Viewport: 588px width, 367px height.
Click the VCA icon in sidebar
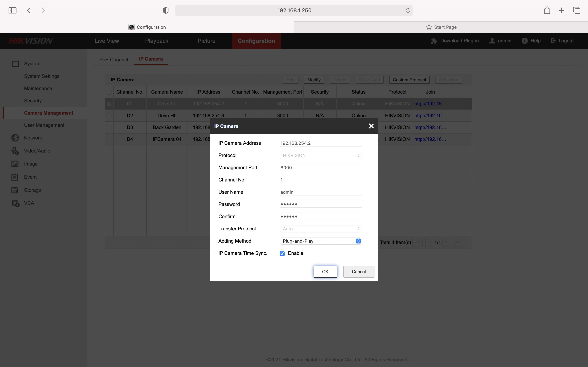(15, 203)
